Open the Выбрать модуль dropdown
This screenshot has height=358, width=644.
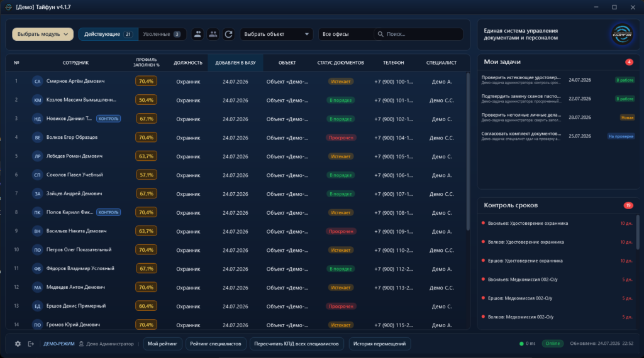43,34
